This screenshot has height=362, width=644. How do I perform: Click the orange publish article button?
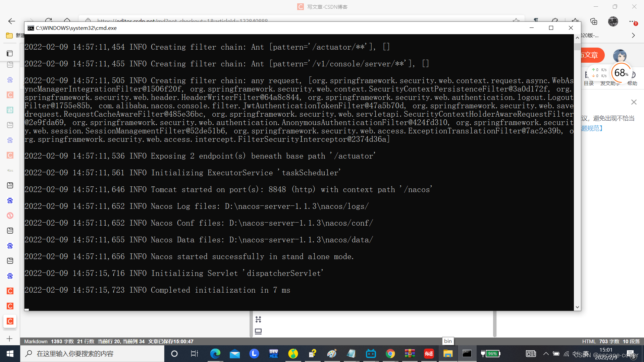tap(592, 55)
